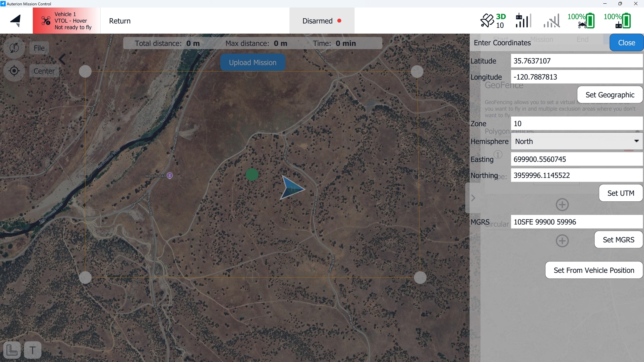Expand the side panel chevron arrow

(473, 198)
